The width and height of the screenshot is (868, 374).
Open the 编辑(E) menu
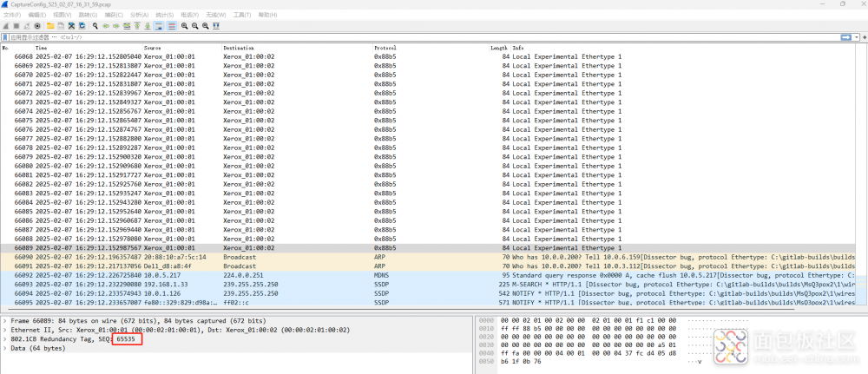37,15
